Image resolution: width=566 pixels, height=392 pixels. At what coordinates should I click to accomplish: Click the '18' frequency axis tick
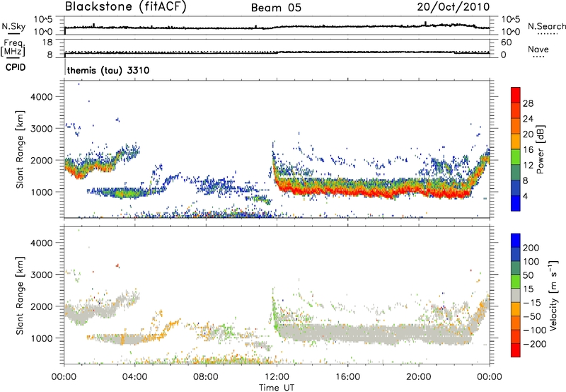point(47,42)
